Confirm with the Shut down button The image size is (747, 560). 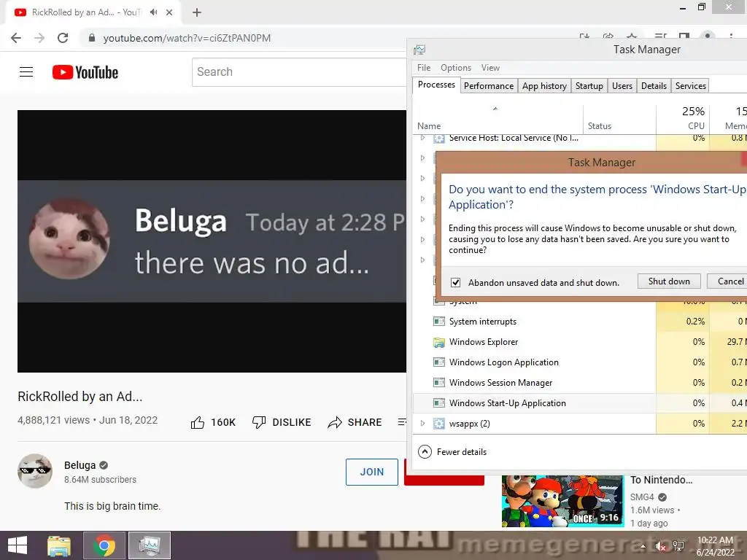[669, 281]
